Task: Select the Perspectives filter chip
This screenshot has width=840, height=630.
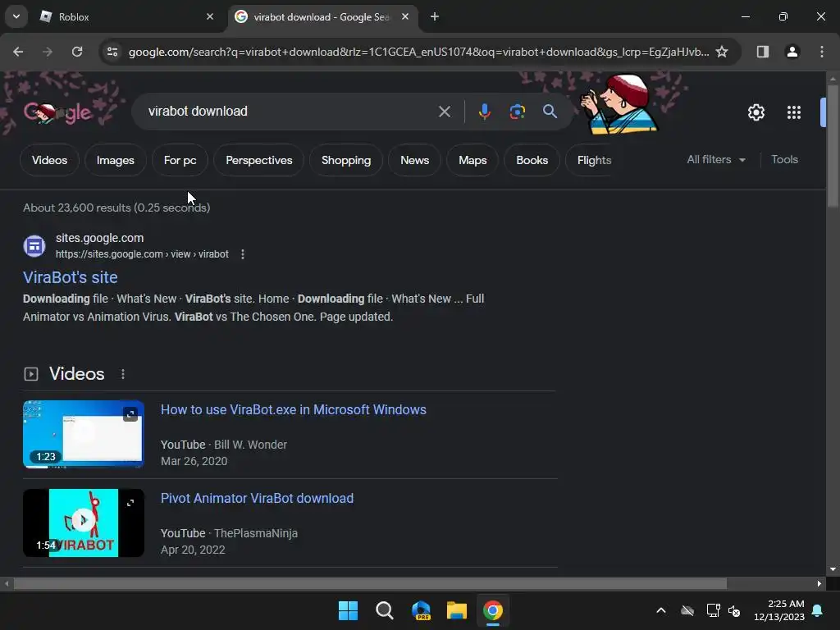Action: [x=258, y=160]
